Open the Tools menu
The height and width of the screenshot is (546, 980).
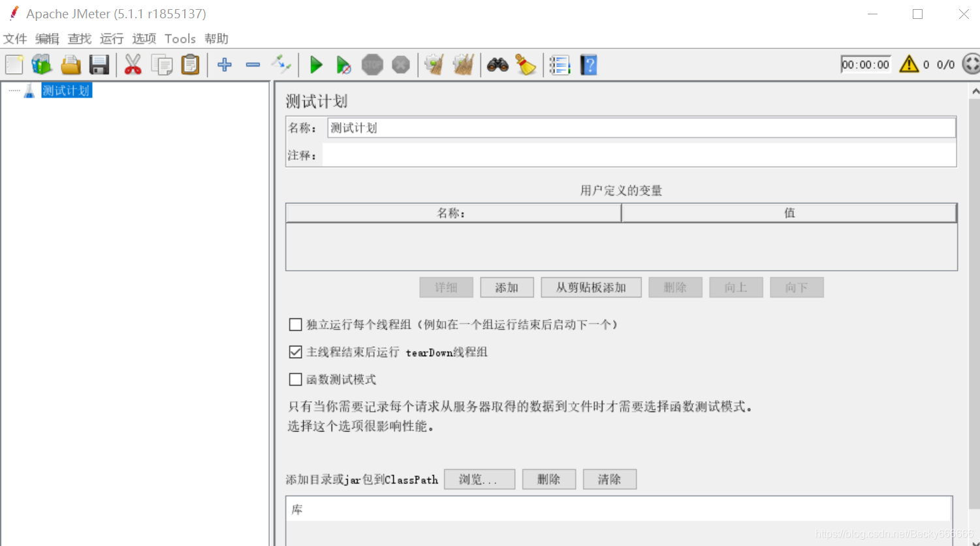click(x=180, y=38)
